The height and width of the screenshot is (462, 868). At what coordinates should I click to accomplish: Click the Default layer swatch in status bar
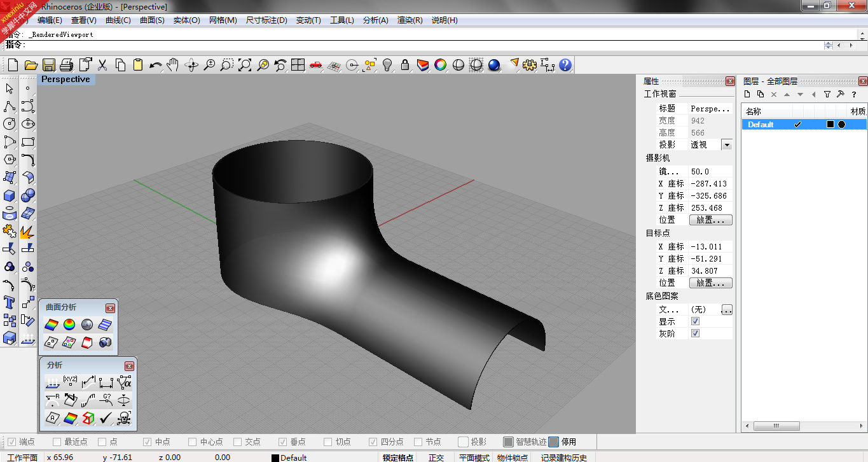click(x=275, y=458)
